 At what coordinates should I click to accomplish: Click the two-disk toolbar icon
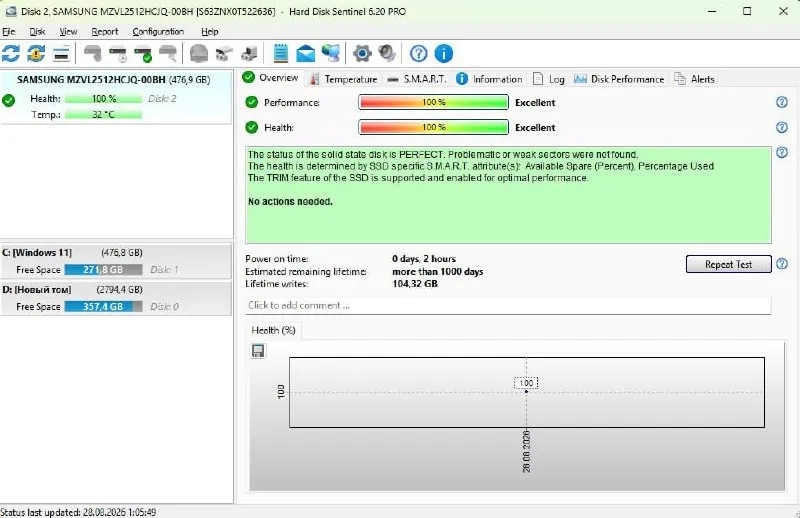tap(224, 53)
